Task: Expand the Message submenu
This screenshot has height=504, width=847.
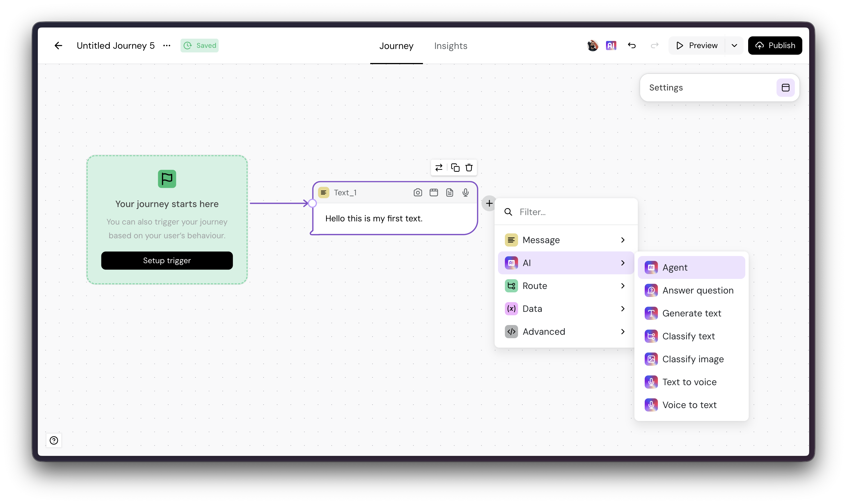Action: pos(566,240)
